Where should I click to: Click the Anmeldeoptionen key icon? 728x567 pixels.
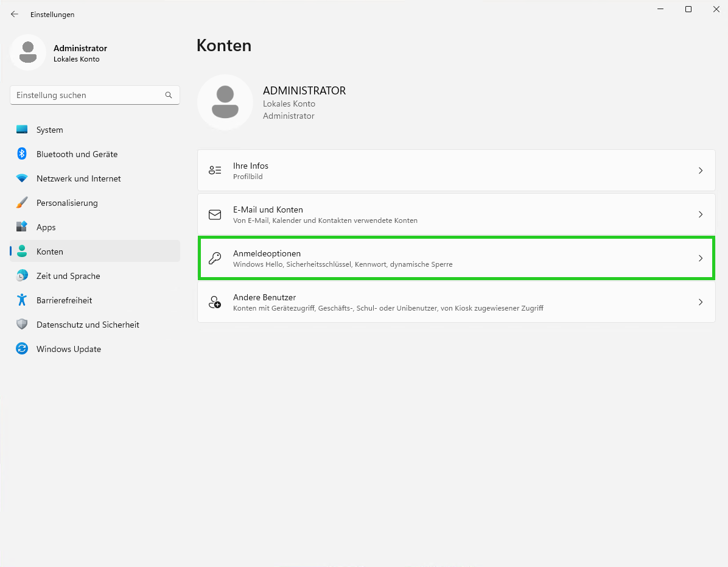[215, 258]
